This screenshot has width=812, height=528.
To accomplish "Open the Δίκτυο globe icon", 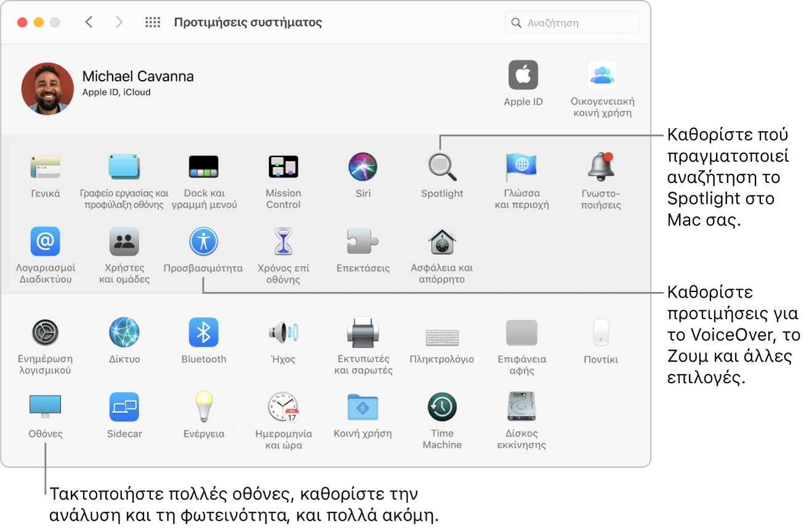I will (124, 333).
